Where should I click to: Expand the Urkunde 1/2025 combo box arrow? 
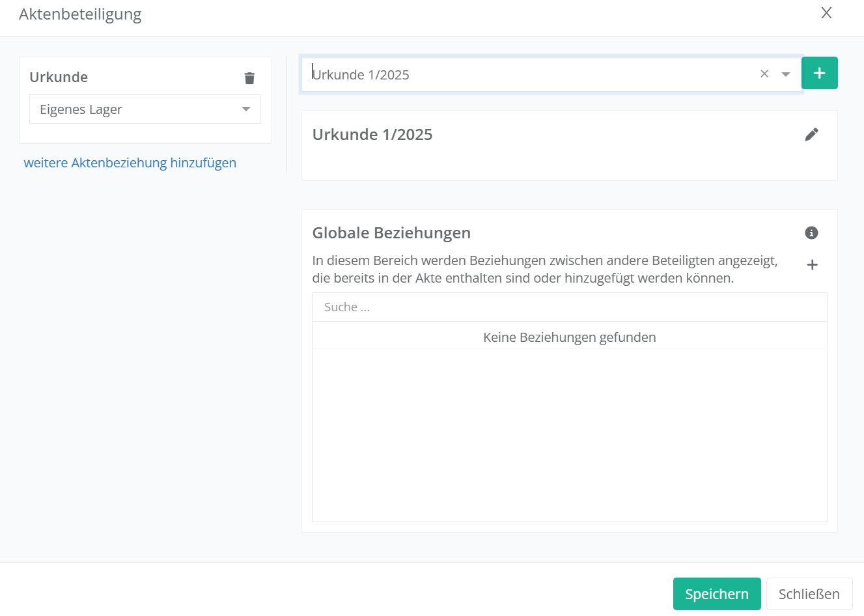786,74
